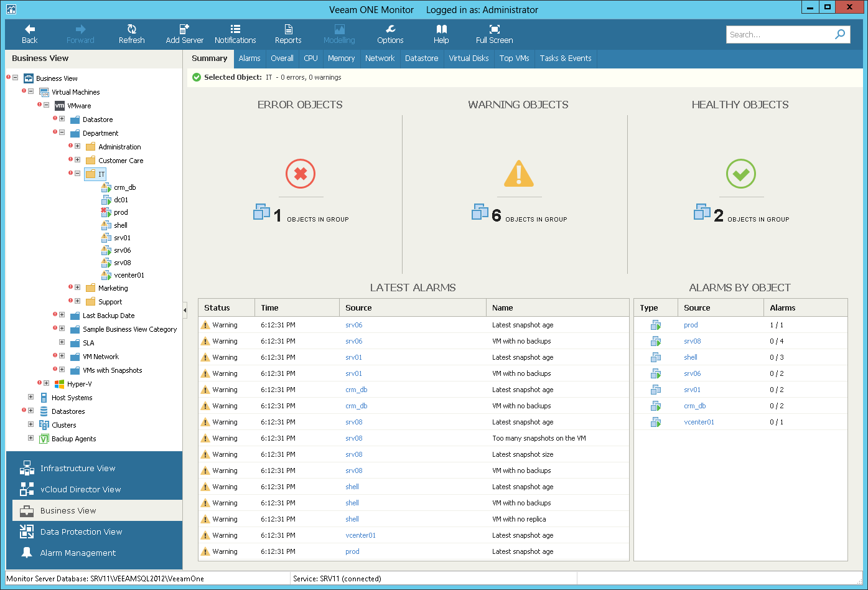Click the Back toolbar icon
The width and height of the screenshot is (868, 590).
29,29
